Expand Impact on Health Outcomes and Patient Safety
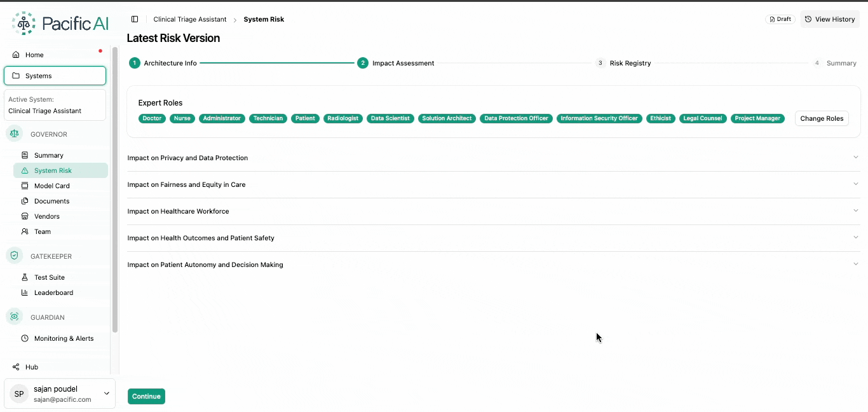Viewport: 868px width, 412px height. point(493,238)
